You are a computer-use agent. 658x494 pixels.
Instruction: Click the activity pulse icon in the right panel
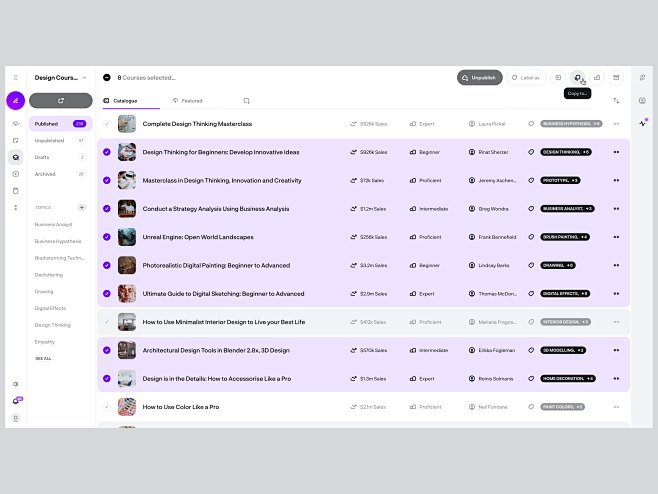click(642, 122)
